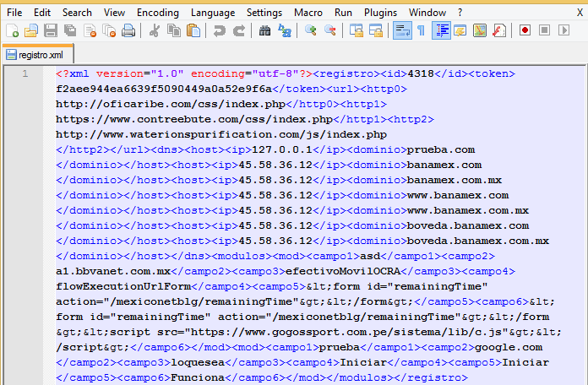The image size is (588, 385).
Task: Start macro recording with the red circle
Action: point(525,30)
